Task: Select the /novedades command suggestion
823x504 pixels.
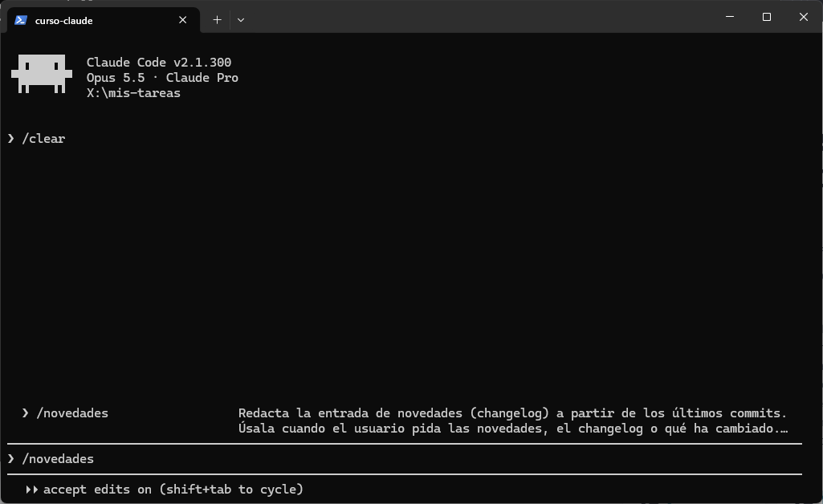Action: coord(405,421)
